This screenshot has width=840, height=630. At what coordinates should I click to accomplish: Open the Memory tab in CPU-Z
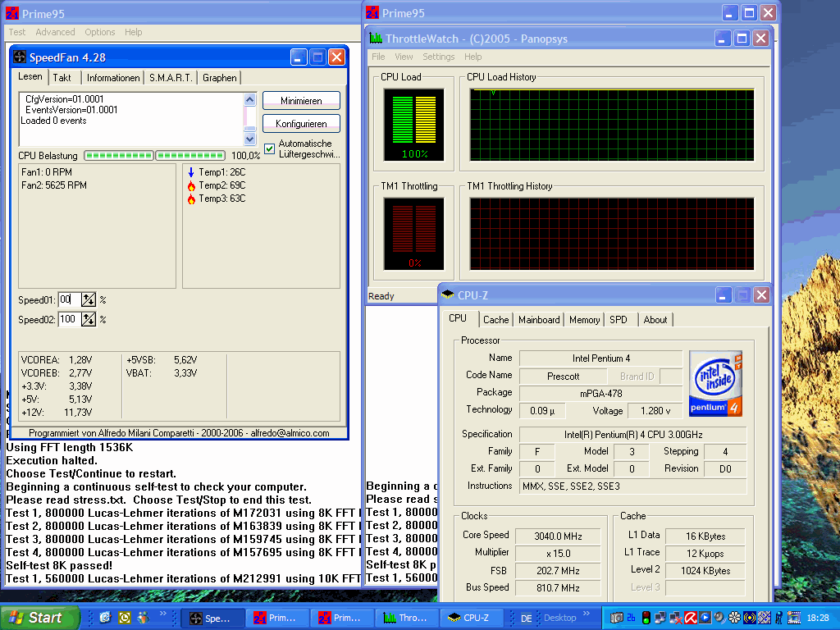pyautogui.click(x=584, y=320)
